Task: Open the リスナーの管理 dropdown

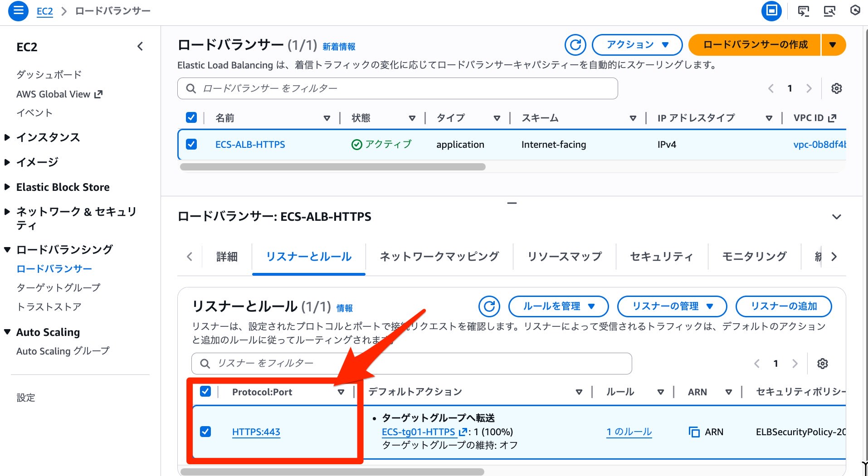Action: pyautogui.click(x=672, y=306)
